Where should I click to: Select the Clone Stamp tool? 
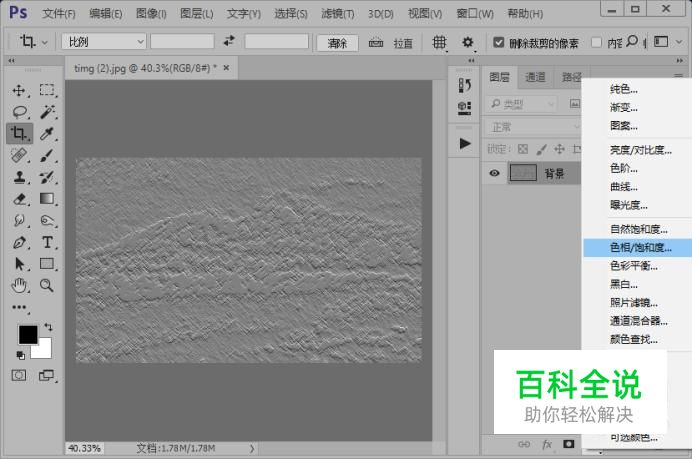click(x=19, y=178)
